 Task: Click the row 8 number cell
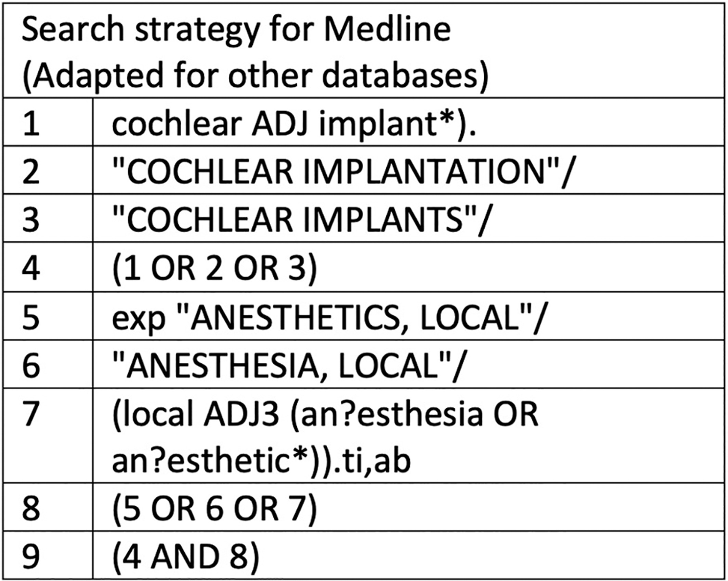pos(48,507)
